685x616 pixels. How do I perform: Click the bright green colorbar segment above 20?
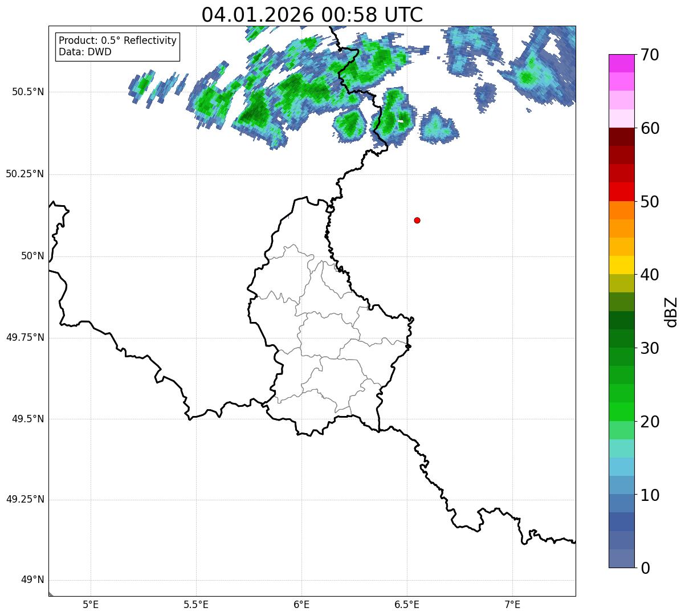pyautogui.click(x=621, y=411)
